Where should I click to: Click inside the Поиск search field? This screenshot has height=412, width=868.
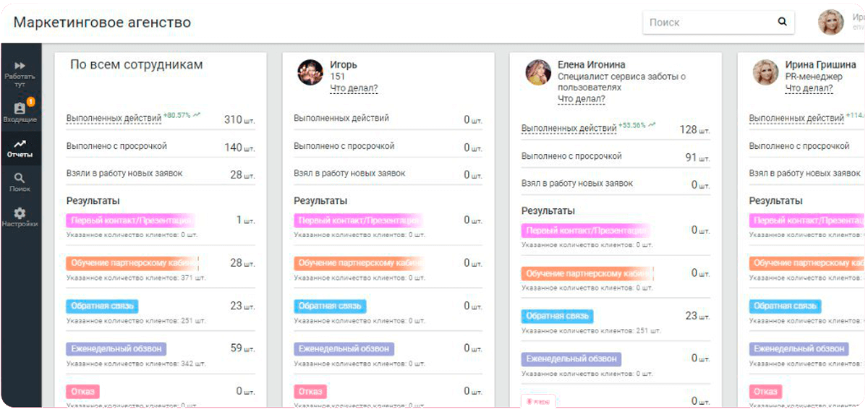pos(709,22)
